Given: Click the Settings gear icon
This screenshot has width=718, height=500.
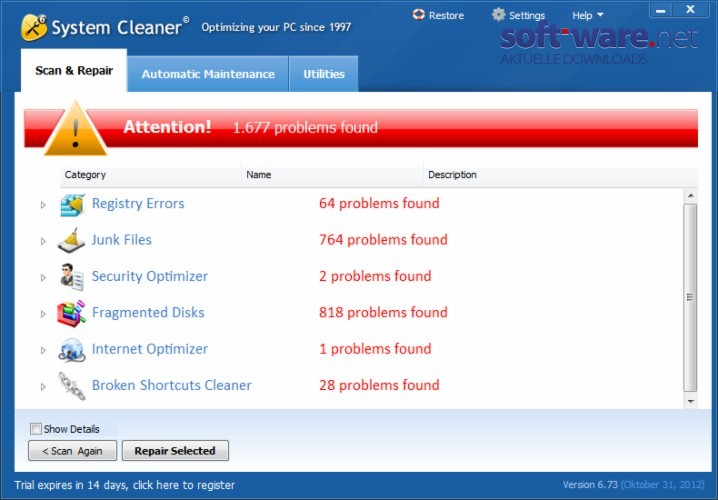Looking at the screenshot, I should (x=498, y=15).
